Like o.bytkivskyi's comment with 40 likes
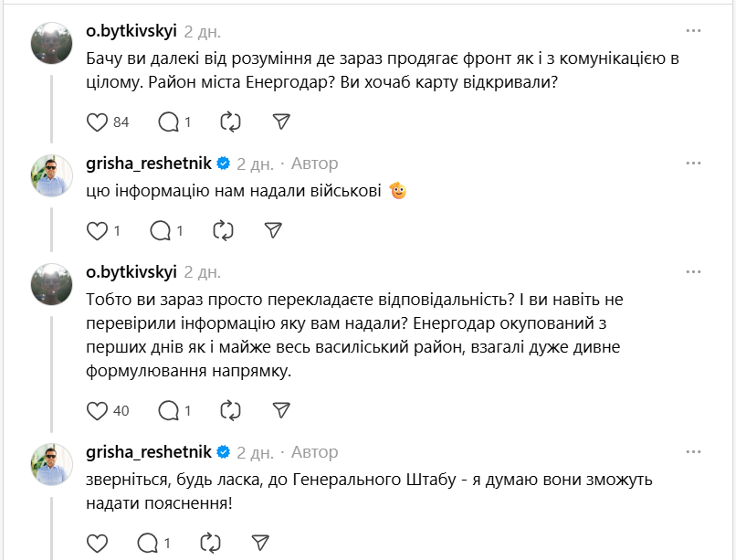736x560 pixels. click(x=97, y=410)
